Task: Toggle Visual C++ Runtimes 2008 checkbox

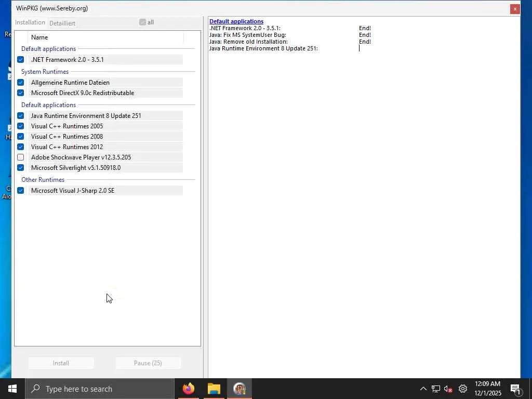Action: (x=21, y=137)
